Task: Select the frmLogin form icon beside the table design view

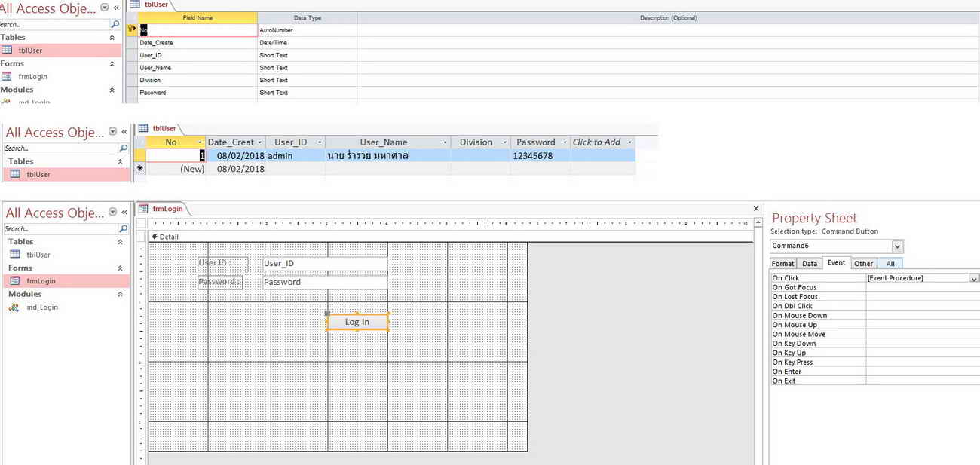Action: point(7,76)
